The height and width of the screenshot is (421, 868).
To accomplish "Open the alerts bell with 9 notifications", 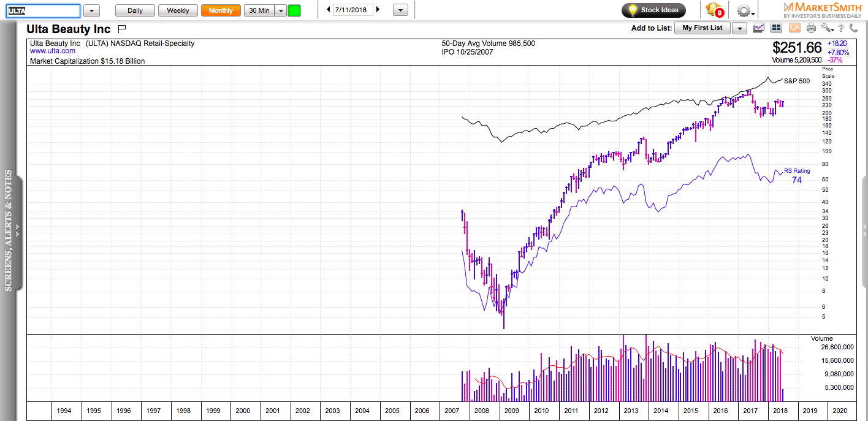I will click(x=714, y=10).
